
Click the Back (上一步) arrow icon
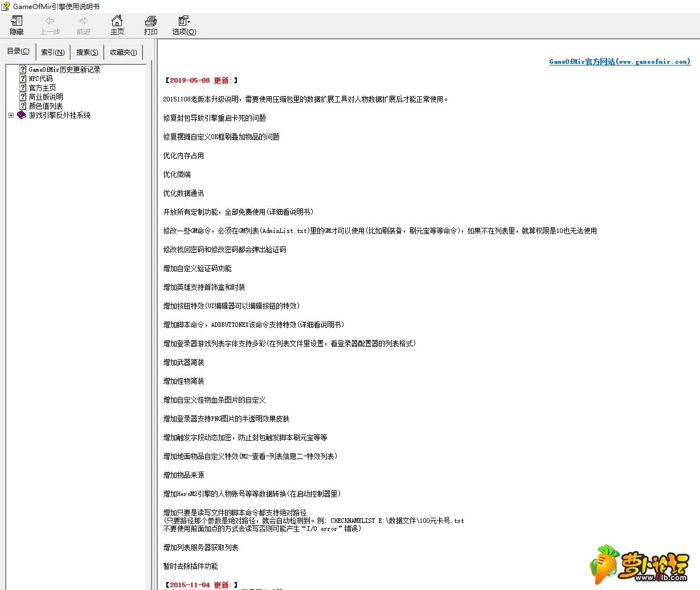[x=50, y=21]
